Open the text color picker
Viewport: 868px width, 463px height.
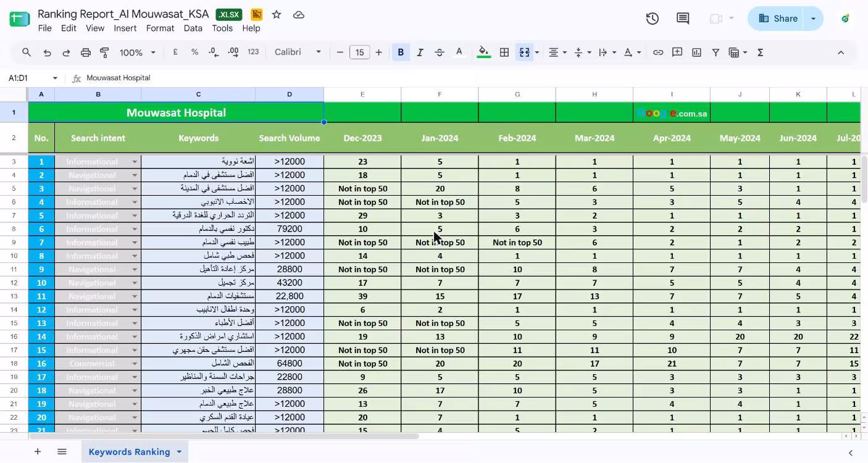[459, 52]
